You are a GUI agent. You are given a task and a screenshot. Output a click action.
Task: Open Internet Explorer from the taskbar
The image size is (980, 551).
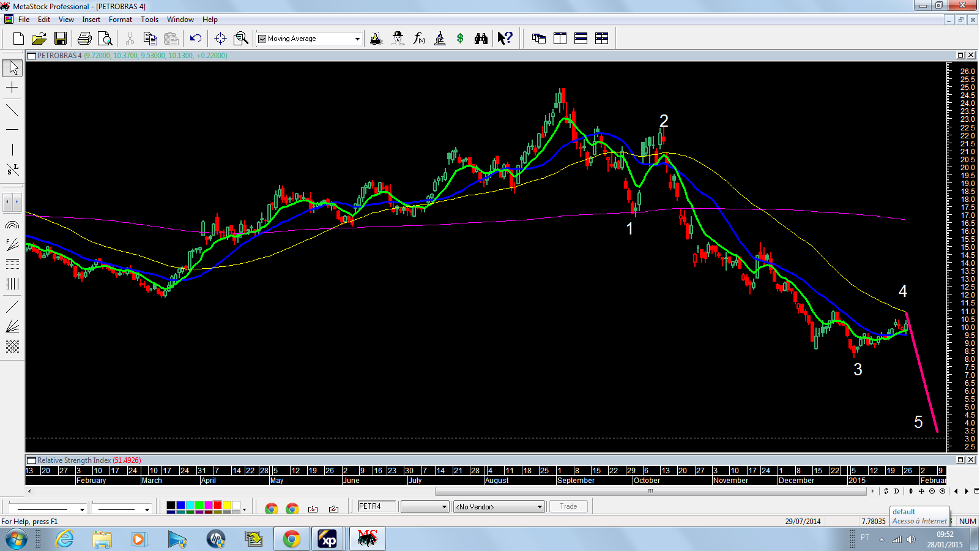pos(64,539)
